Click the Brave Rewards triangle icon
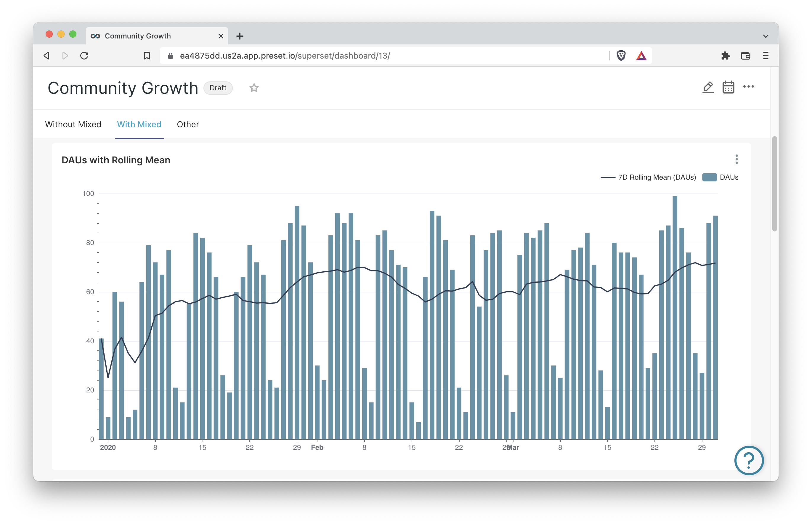This screenshot has width=812, height=525. pyautogui.click(x=641, y=56)
